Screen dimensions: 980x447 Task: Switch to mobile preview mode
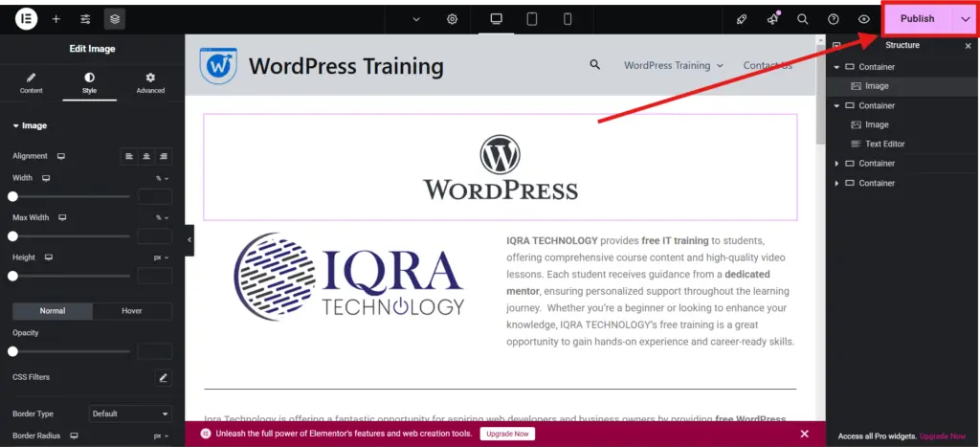pyautogui.click(x=567, y=19)
